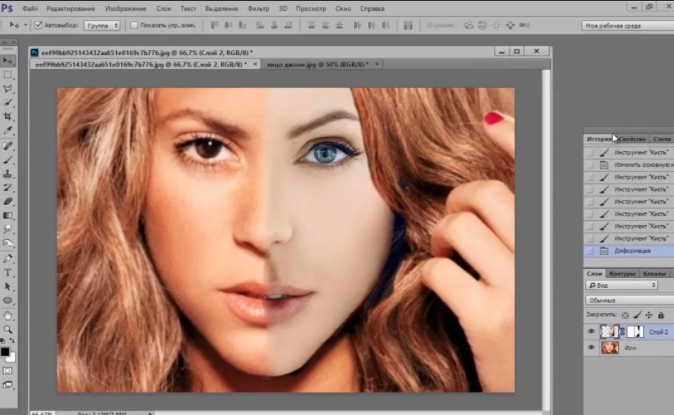Image resolution: width=674 pixels, height=415 pixels.
Task: Swap foreground and background colors
Action: coord(12,341)
